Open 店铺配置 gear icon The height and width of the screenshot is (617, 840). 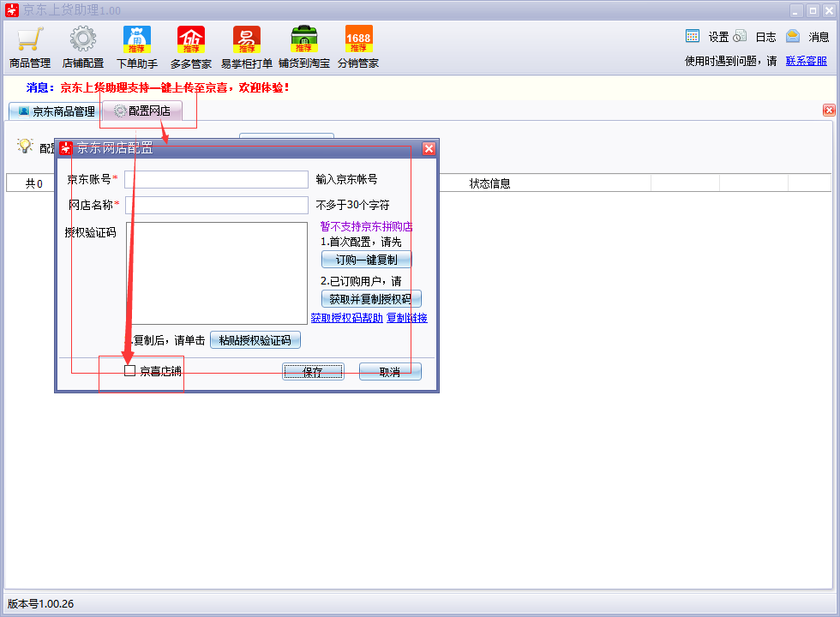pos(83,39)
